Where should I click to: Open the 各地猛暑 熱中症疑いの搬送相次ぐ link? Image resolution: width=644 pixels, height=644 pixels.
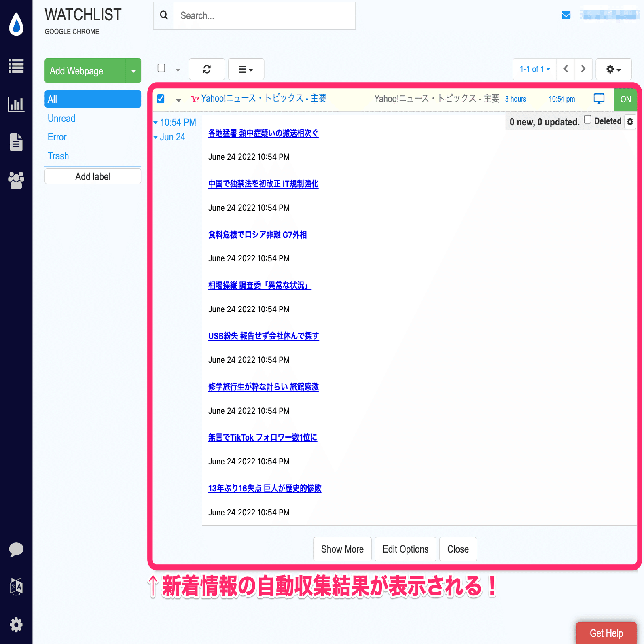(x=263, y=133)
